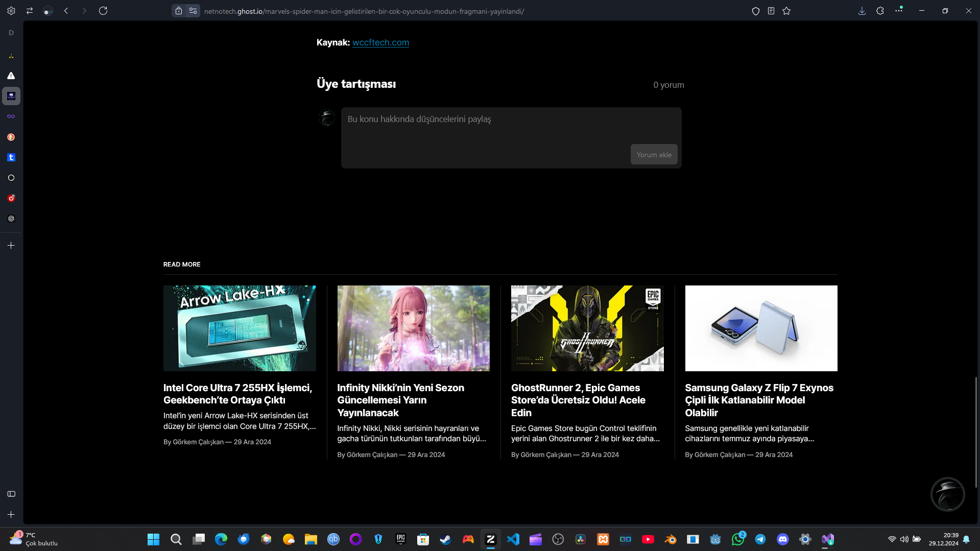Screen dimensions: 980x551
Task: Bookmark this page with the star icon
Action: click(786, 11)
